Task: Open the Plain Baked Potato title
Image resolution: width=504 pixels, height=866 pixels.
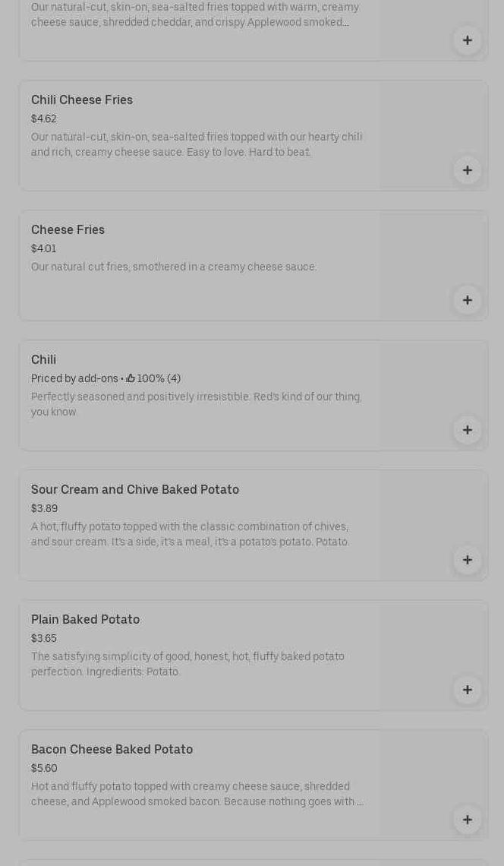Action: pos(85,620)
